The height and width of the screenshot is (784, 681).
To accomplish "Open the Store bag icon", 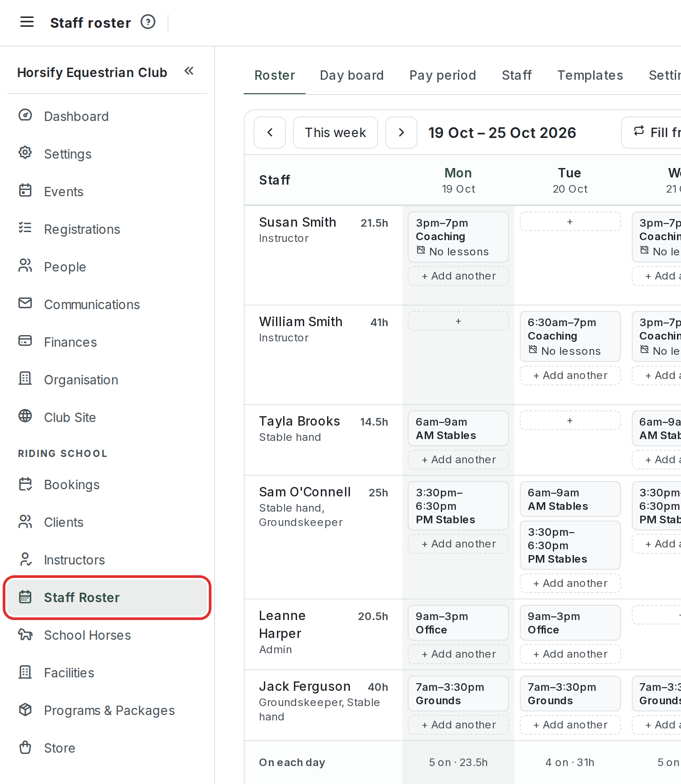I will pos(25,747).
